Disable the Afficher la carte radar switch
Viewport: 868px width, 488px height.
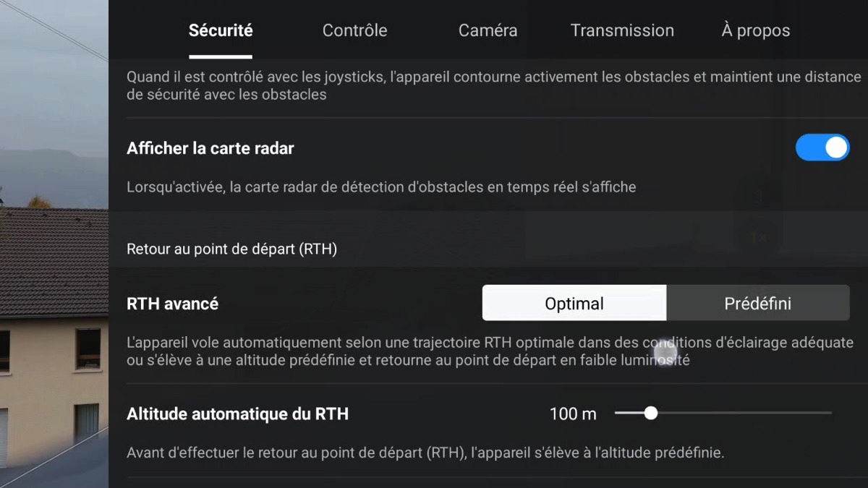click(822, 147)
